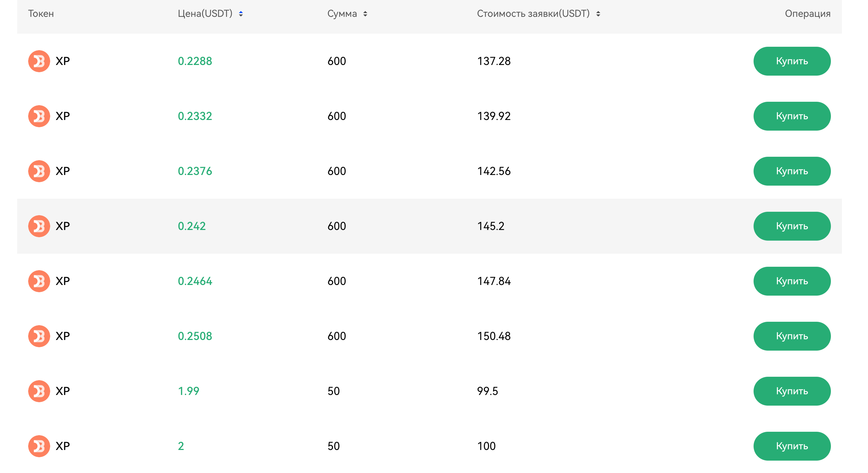Click XP label in the 0.2376 row
Viewport: 868px width, 473px height.
(63, 171)
